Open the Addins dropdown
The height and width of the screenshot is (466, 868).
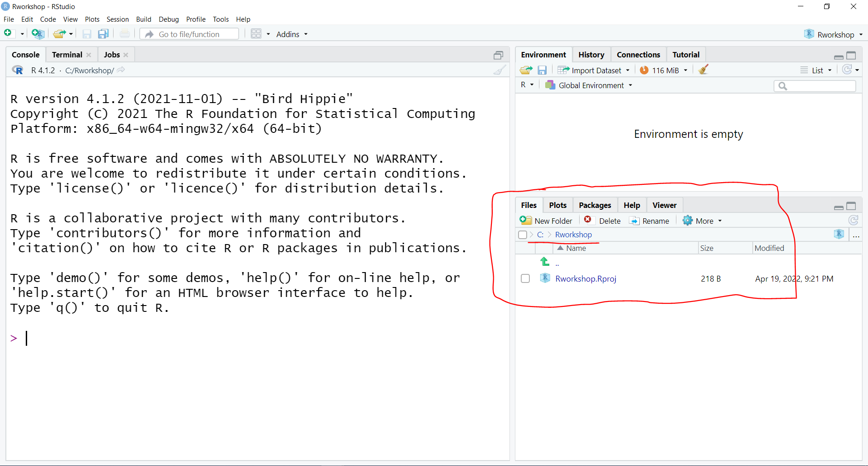pyautogui.click(x=292, y=34)
